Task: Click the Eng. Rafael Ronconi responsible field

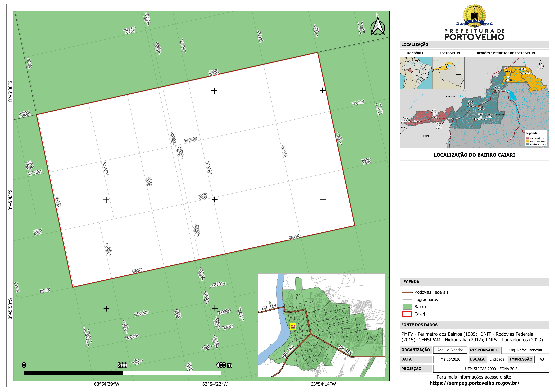Action: pyautogui.click(x=525, y=350)
